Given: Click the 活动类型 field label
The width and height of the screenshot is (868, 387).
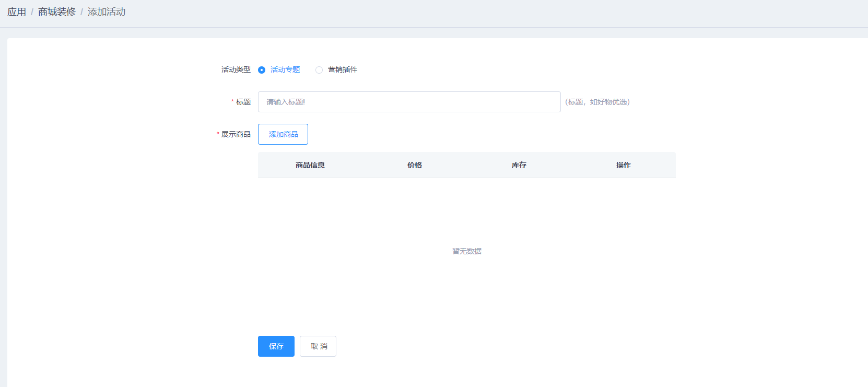Looking at the screenshot, I should pyautogui.click(x=236, y=70).
